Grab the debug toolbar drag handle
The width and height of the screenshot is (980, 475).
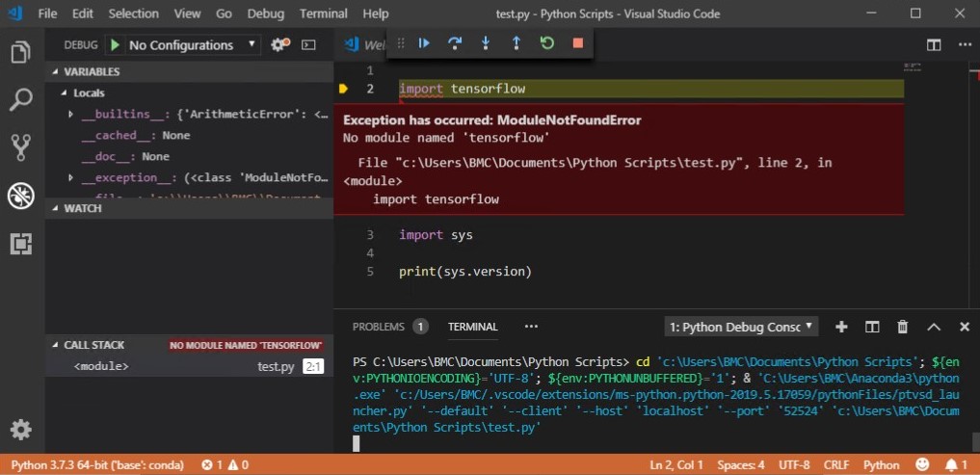401,43
